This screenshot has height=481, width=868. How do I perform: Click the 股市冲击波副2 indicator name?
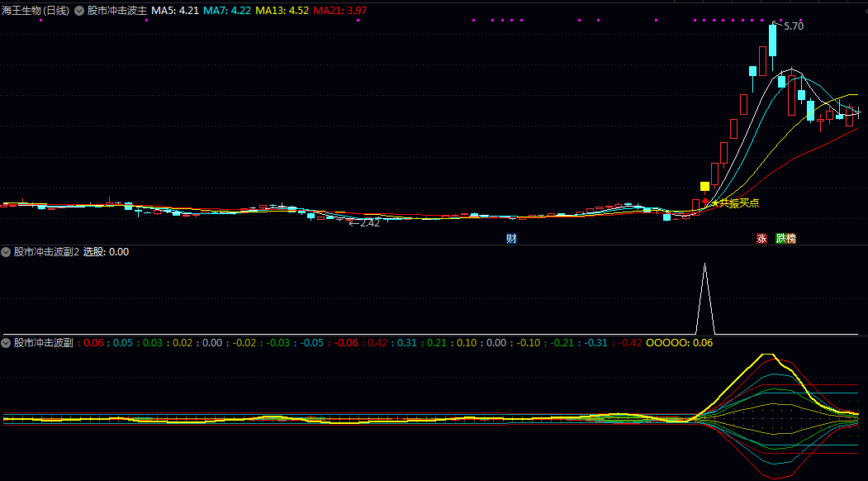point(46,252)
